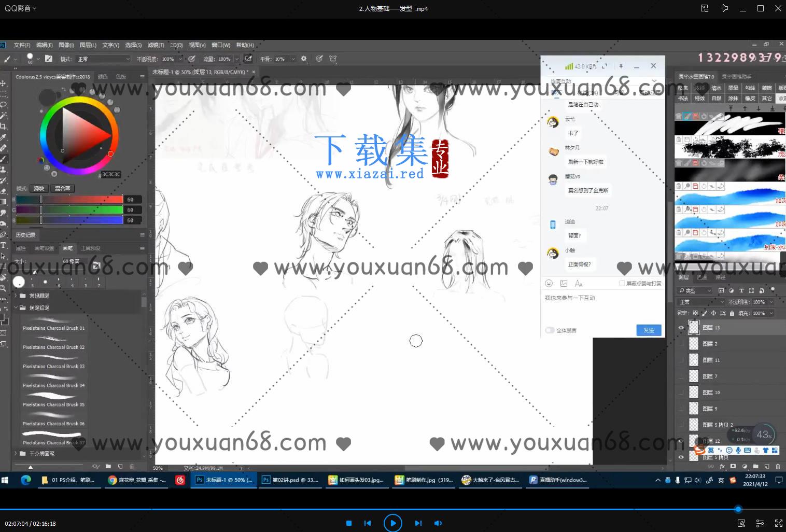Adjust red R channel slider
Viewport: 786px width, 532px height.
click(x=69, y=200)
